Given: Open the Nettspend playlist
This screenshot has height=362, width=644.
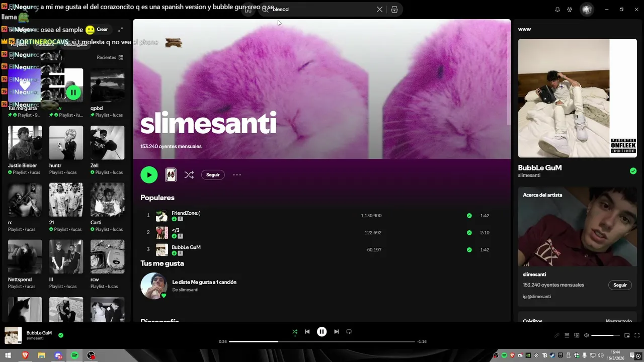Looking at the screenshot, I should (25, 264).
